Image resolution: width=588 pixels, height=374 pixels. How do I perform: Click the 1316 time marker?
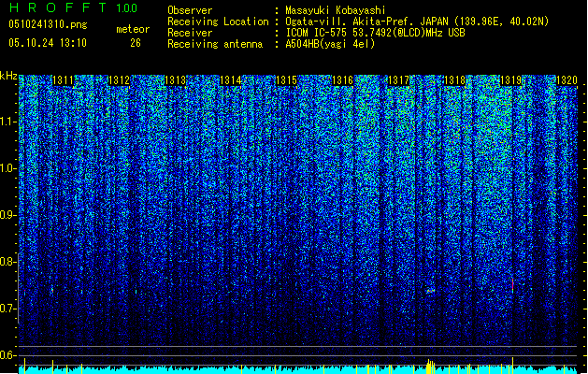click(343, 80)
